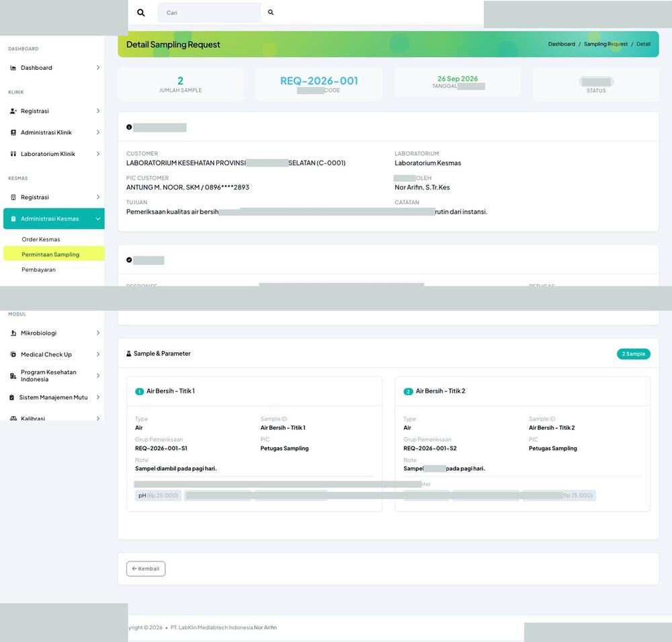Click the 2 Sample badge
The width and height of the screenshot is (672, 642).
tap(634, 354)
